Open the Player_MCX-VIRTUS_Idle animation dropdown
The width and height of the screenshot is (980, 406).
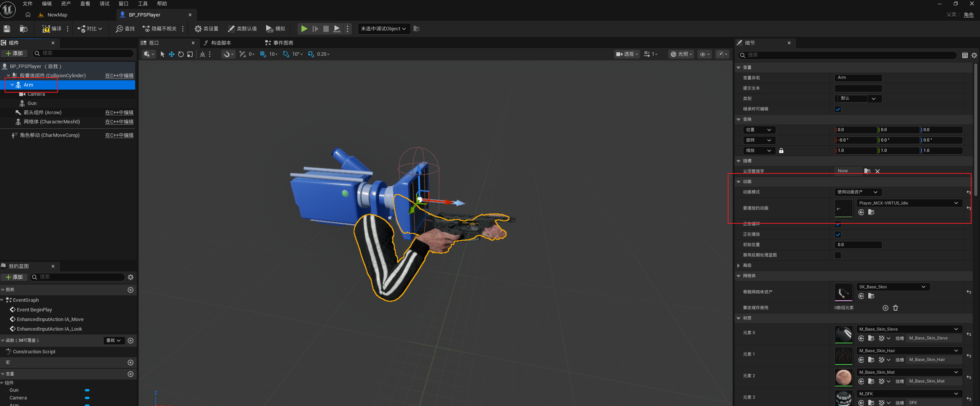(x=909, y=203)
